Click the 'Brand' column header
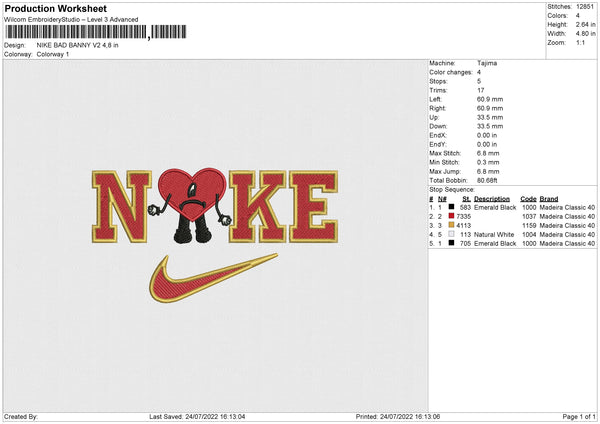This screenshot has height=424, width=600. pos(549,199)
